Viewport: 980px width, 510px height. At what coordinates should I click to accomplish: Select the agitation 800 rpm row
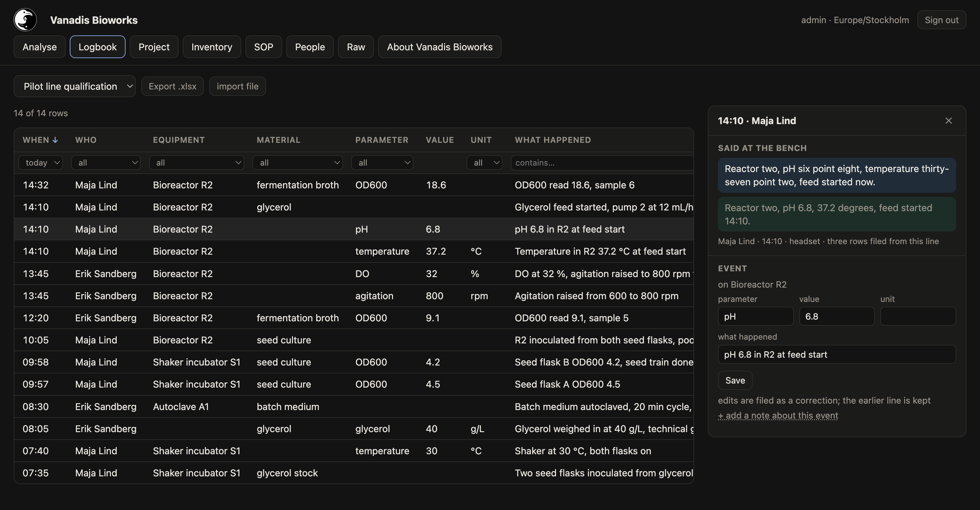click(x=354, y=295)
